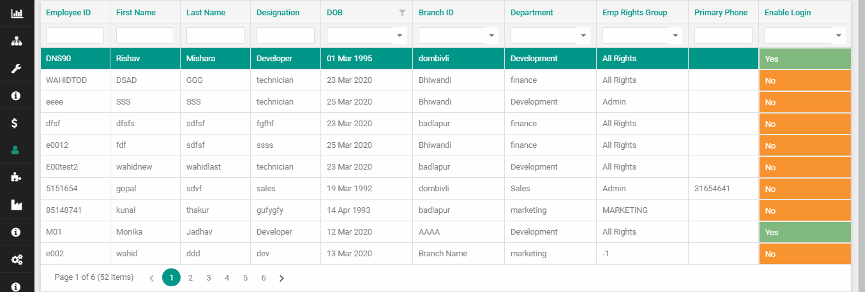Expand the Department filter dropdown
This screenshot has width=868, height=292.
click(x=583, y=36)
